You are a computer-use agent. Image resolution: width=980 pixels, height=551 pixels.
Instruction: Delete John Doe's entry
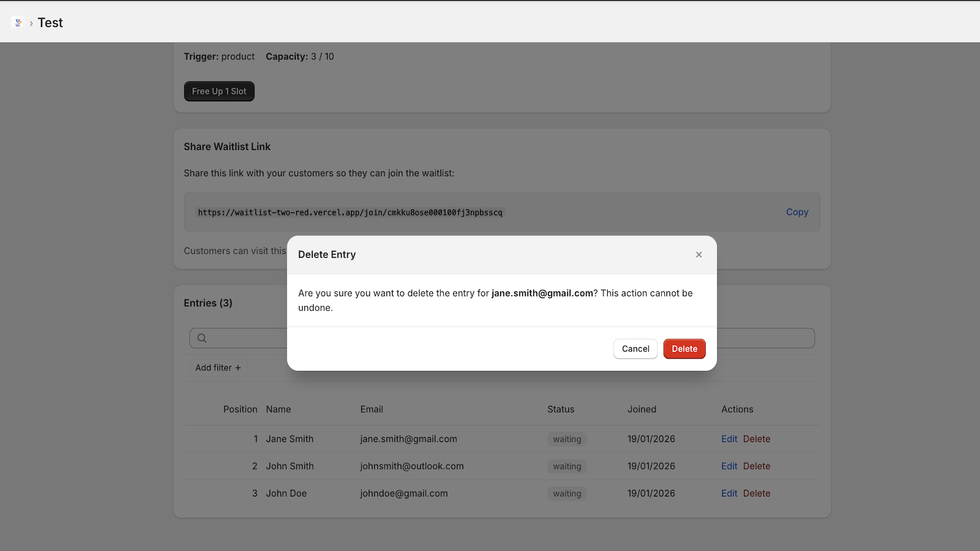coord(756,493)
